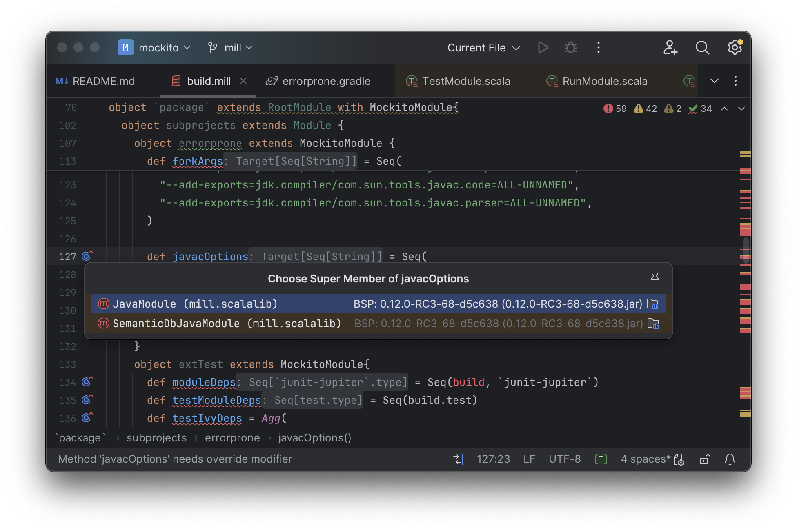Toggle file writable state with the lock icon
Viewport: 797px width, 532px height.
click(x=705, y=459)
